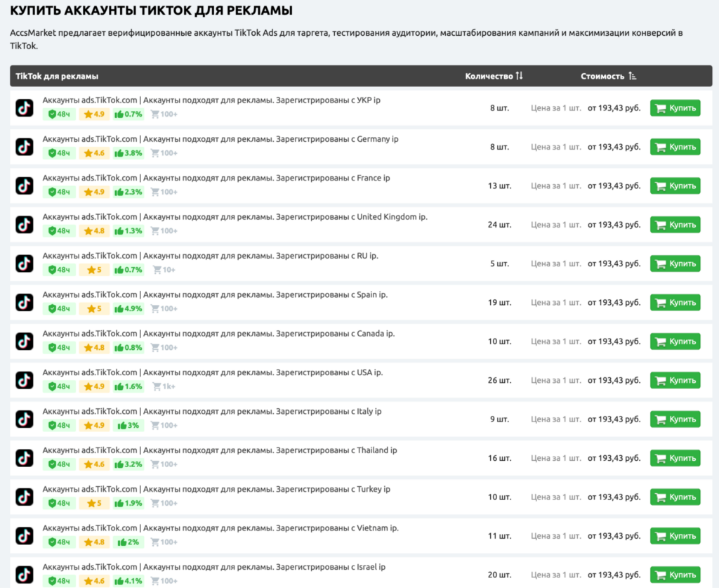Click the 4.6 star rating badge in Germany row
The width and height of the screenshot is (719, 588).
point(94,153)
